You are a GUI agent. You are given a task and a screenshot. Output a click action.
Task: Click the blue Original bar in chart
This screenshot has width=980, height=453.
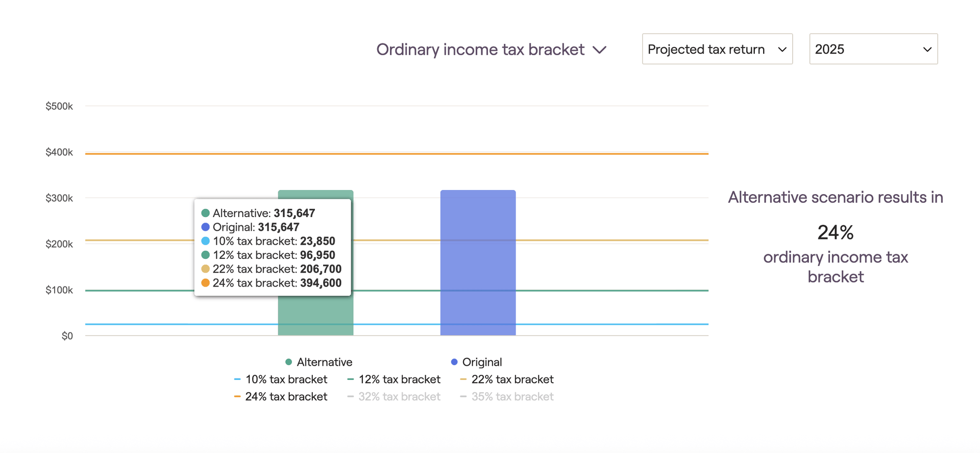pyautogui.click(x=478, y=263)
